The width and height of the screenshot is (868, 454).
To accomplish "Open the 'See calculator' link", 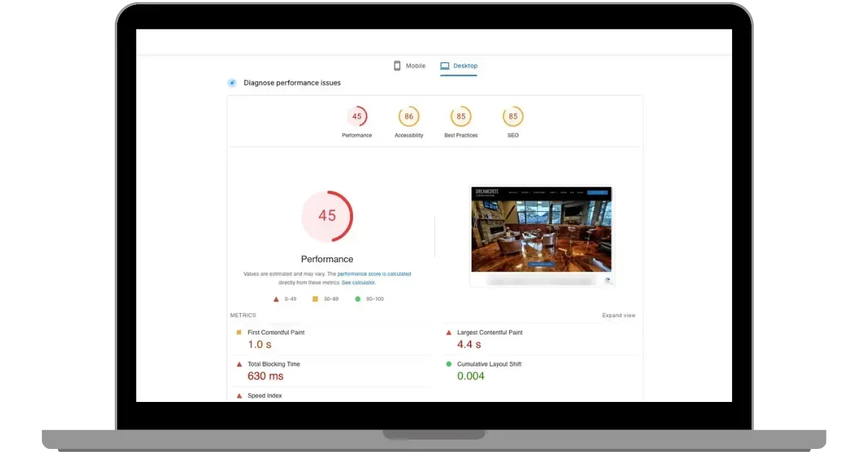I will [x=359, y=283].
